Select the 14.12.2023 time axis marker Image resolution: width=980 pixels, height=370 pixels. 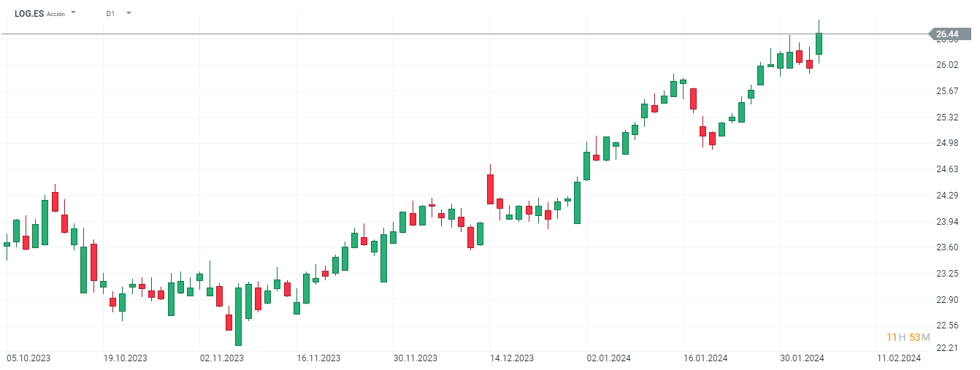pyautogui.click(x=511, y=358)
